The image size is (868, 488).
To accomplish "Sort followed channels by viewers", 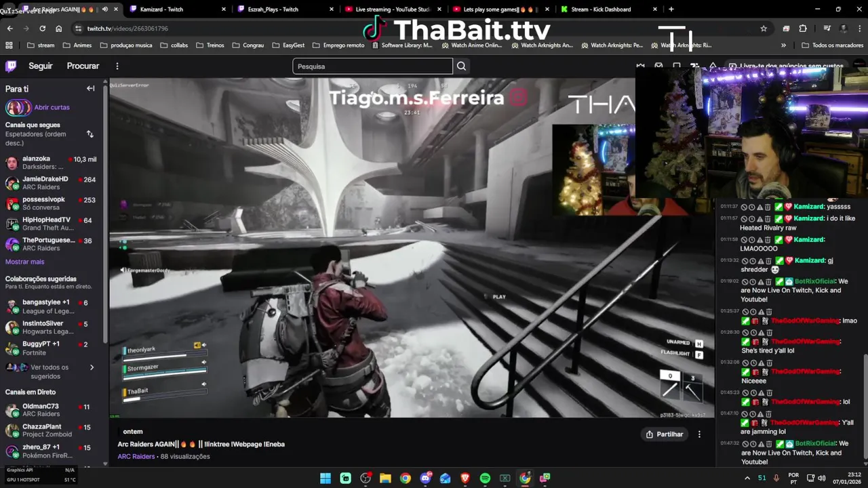I will pos(90,134).
